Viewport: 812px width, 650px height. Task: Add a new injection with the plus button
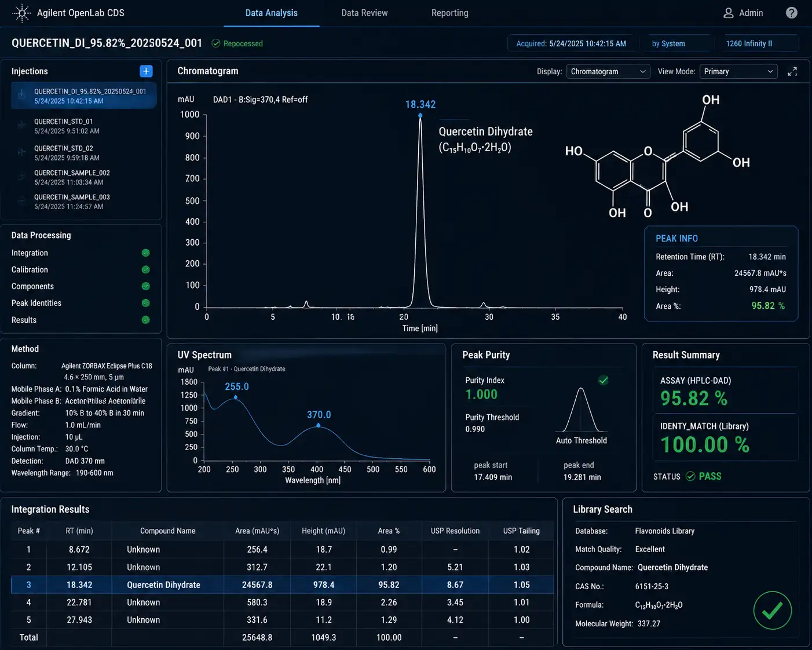click(x=146, y=71)
